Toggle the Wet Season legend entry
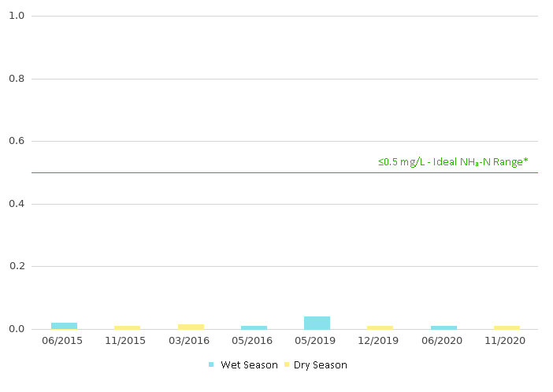 [248, 365]
